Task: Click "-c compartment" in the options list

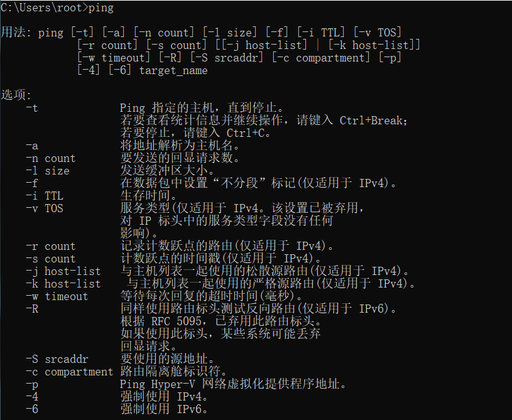Action: 69,372
